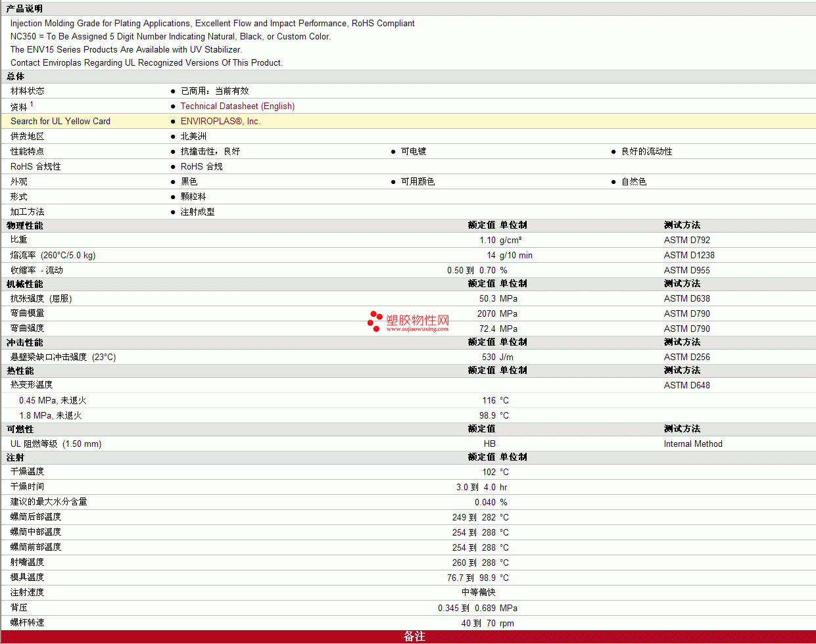Screen dimensions: 816x644
Task: Click the ASTM D792 test method text
Action: [x=686, y=240]
